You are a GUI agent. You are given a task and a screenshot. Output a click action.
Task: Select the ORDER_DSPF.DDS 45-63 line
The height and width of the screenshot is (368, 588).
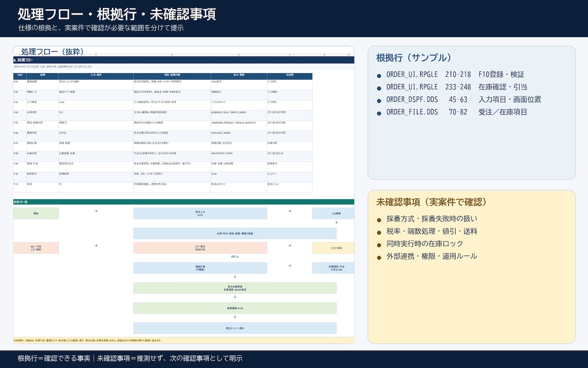464,100
